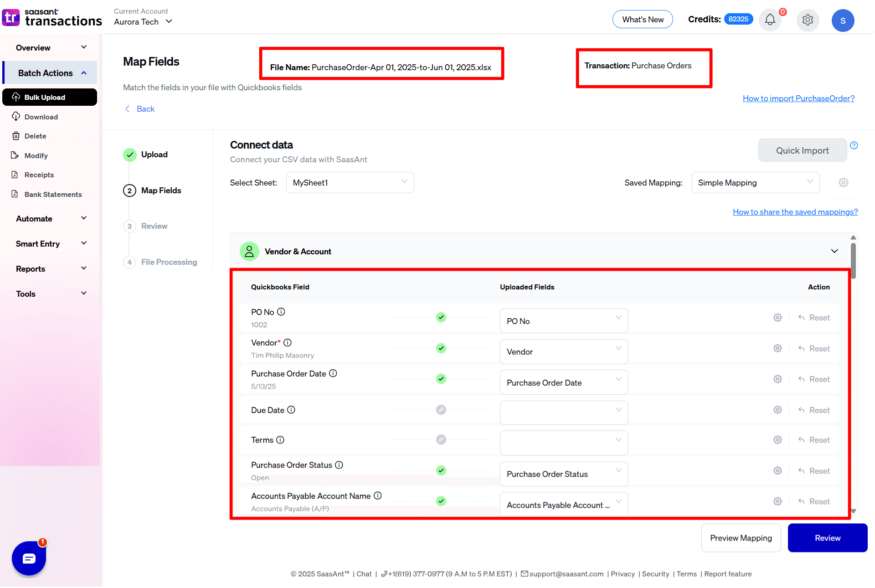
Task: Select the Bank Statements icon
Action: pyautogui.click(x=15, y=194)
